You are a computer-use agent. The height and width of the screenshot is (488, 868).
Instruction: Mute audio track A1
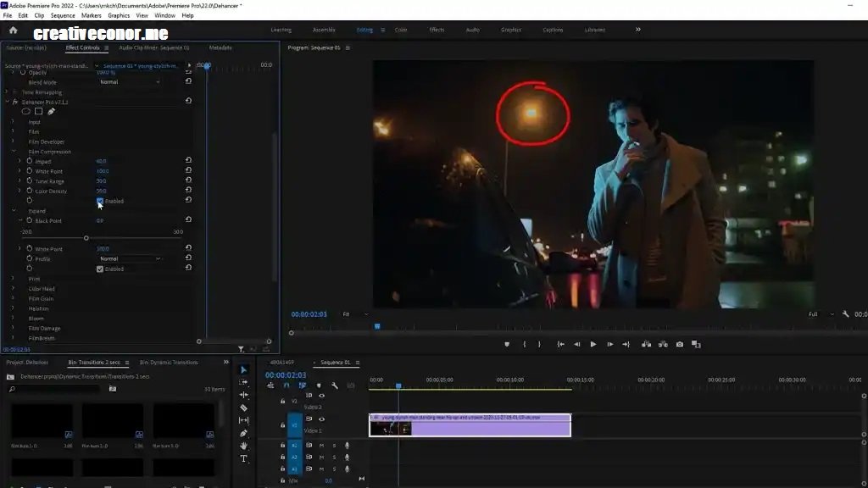pos(321,445)
